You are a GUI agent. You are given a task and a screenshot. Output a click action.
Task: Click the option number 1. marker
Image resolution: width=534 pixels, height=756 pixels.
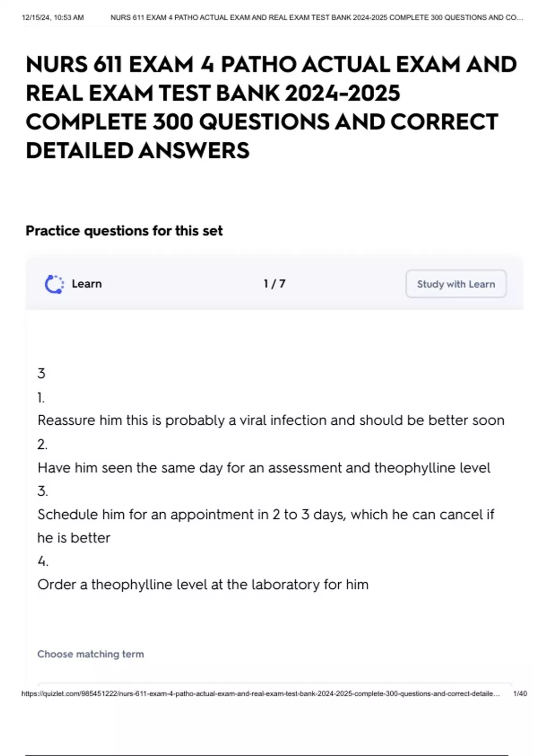pos(41,398)
